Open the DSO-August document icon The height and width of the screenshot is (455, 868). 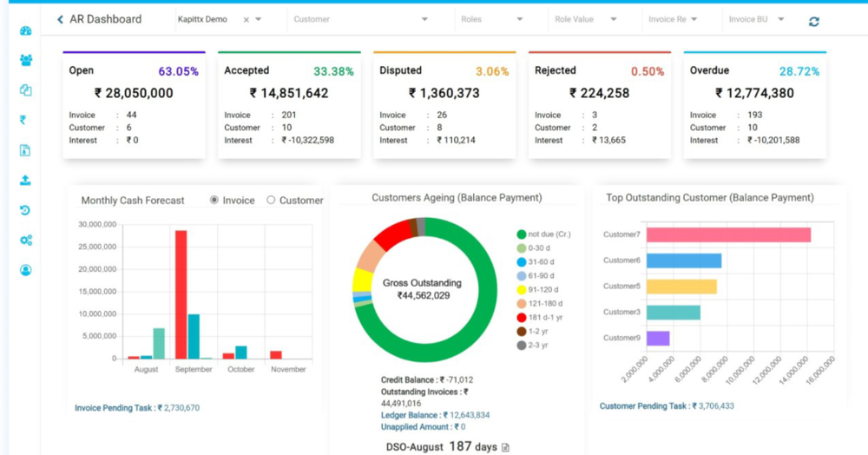point(505,447)
